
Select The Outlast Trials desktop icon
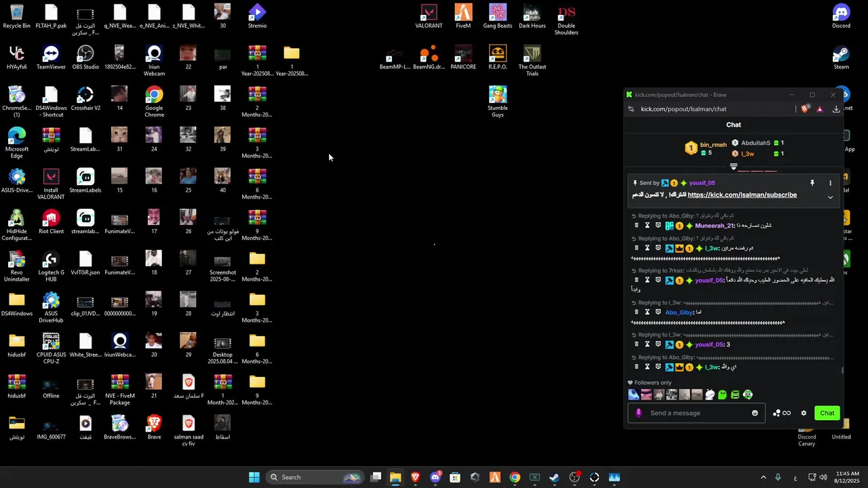(x=532, y=61)
